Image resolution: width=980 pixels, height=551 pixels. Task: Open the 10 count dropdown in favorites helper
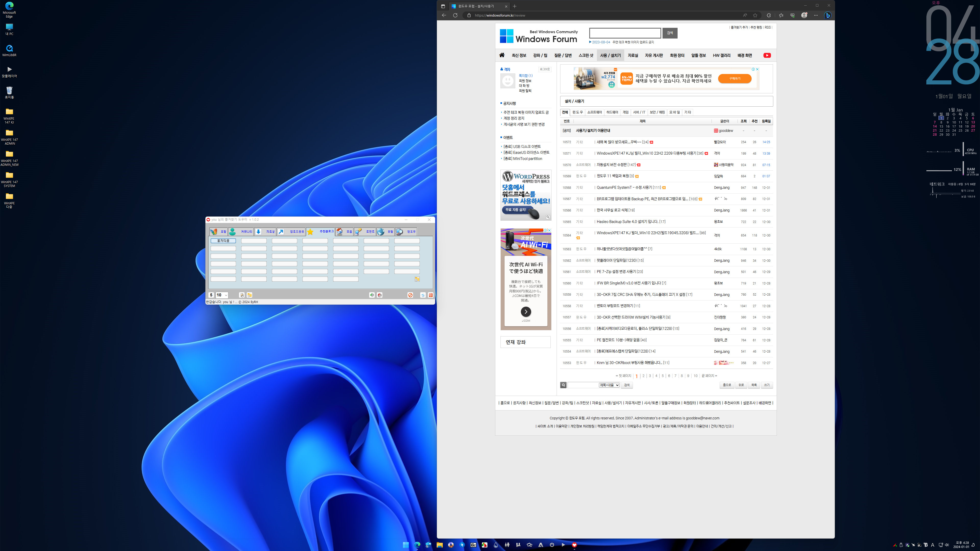[222, 295]
